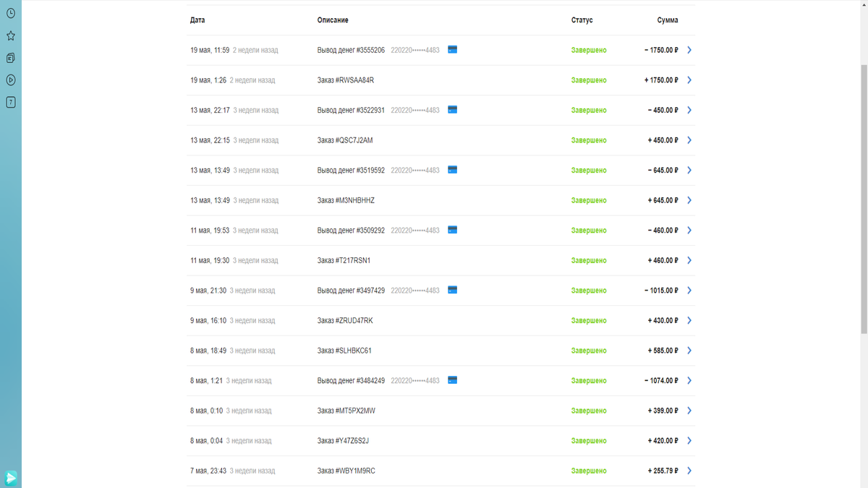Open the clock history icon in sidebar
The image size is (868, 488).
11,13
